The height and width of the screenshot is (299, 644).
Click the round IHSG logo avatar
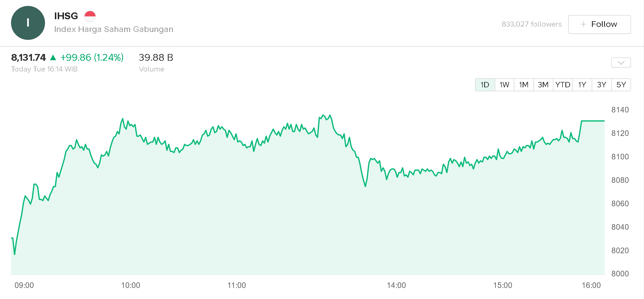coord(28,23)
